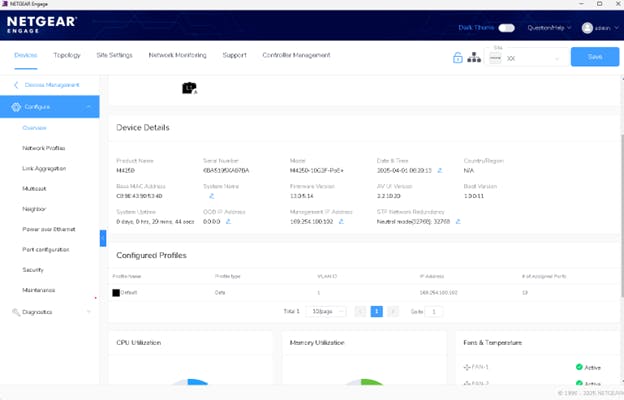
Task: Open the 10/page page-size dropdown
Action: point(325,311)
